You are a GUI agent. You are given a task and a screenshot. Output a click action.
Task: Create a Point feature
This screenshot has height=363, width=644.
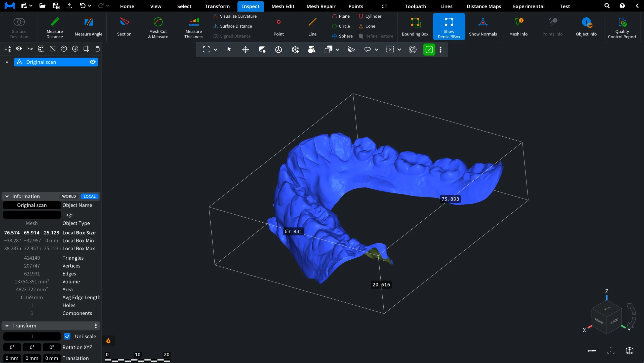point(278,27)
